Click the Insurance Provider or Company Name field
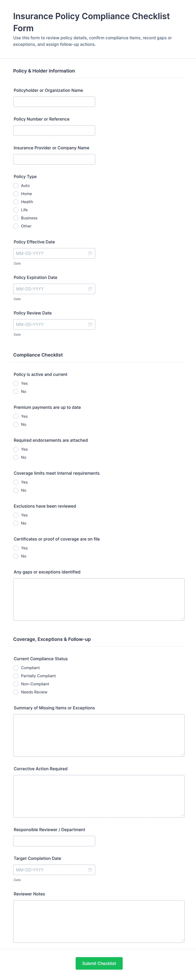This screenshot has width=196, height=980. coord(54,159)
